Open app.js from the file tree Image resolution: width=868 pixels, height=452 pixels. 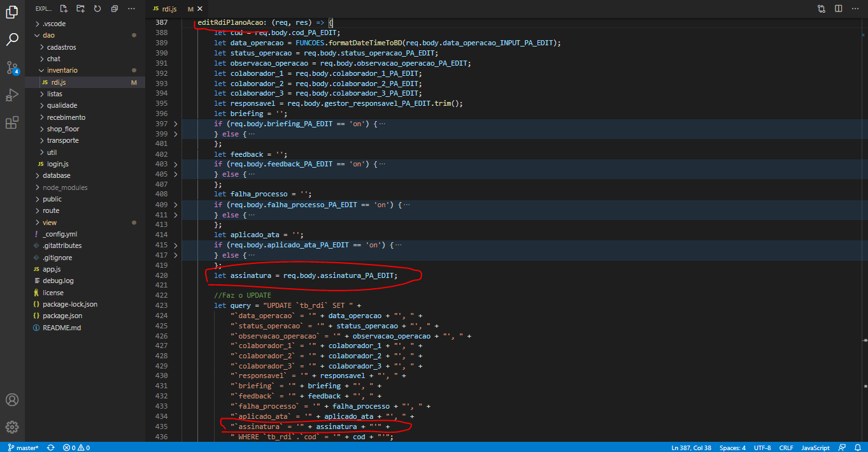pyautogui.click(x=52, y=269)
